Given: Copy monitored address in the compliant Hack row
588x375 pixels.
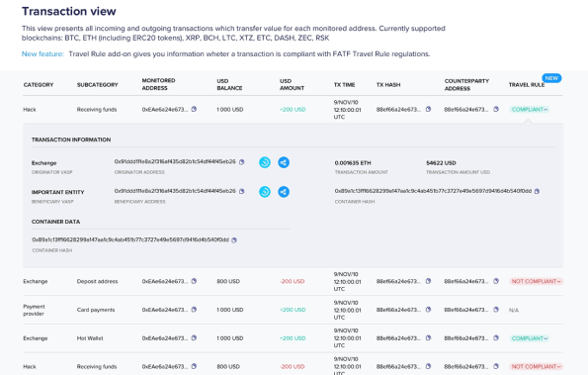Looking at the screenshot, I should [x=194, y=109].
